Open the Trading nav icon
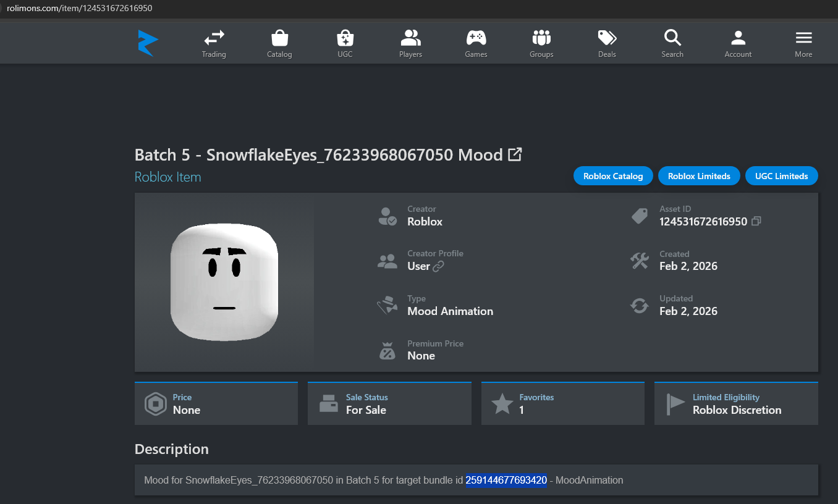The height and width of the screenshot is (504, 838). coord(214,38)
